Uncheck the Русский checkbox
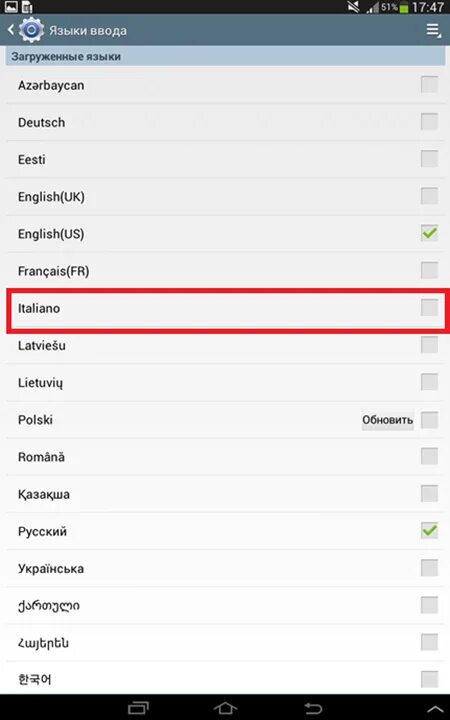The image size is (450, 720). tap(429, 531)
